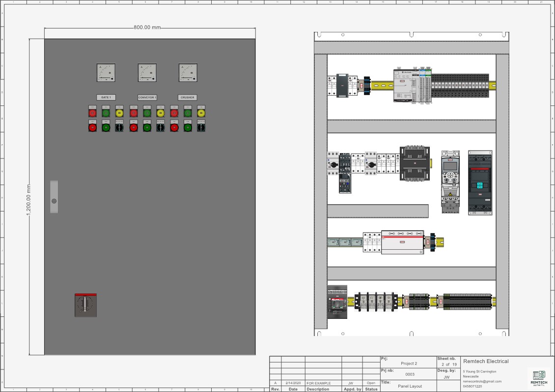Screen dimensions: 555x392
Task: Click the 1,200.00 mm height dimension
Action: click(28, 200)
